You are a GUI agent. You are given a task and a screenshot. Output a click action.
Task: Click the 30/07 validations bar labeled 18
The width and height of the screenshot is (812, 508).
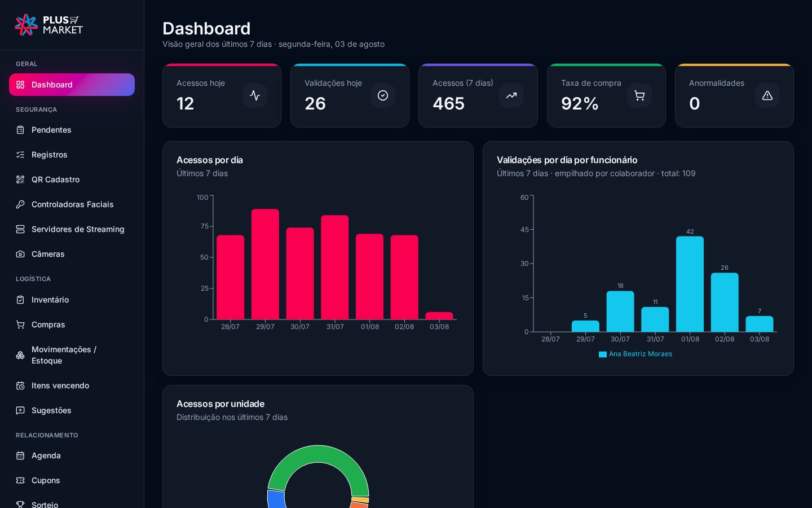[x=620, y=311]
